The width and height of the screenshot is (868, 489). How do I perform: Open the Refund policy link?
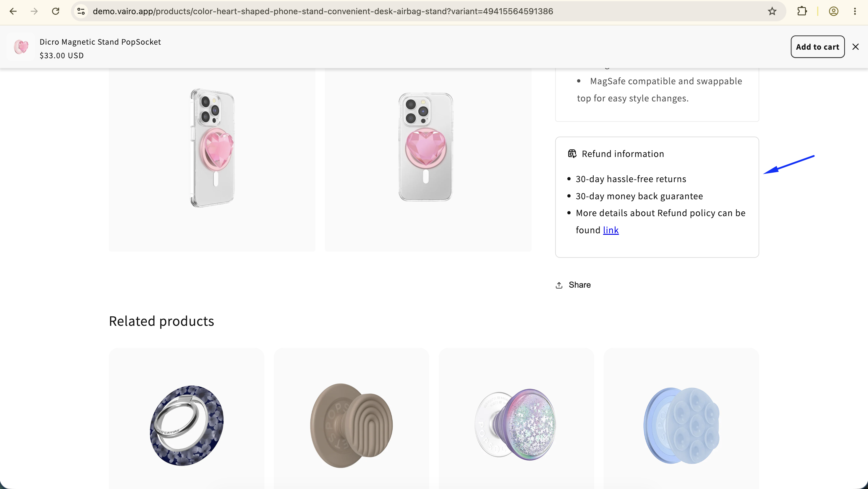pos(610,230)
